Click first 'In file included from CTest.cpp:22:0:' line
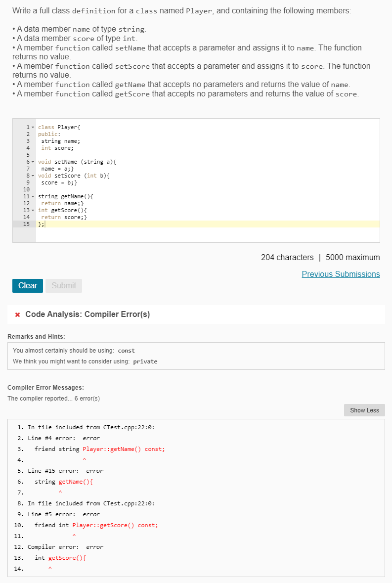 point(91,428)
